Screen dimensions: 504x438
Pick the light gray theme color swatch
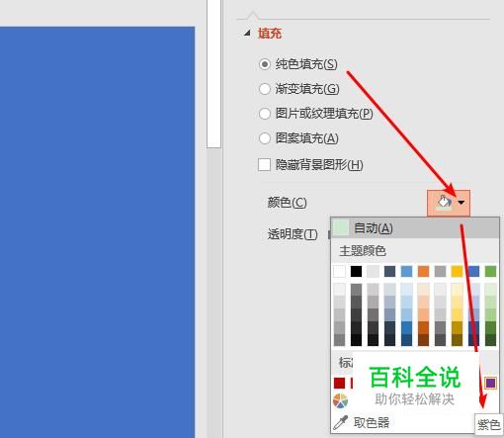pos(373,272)
